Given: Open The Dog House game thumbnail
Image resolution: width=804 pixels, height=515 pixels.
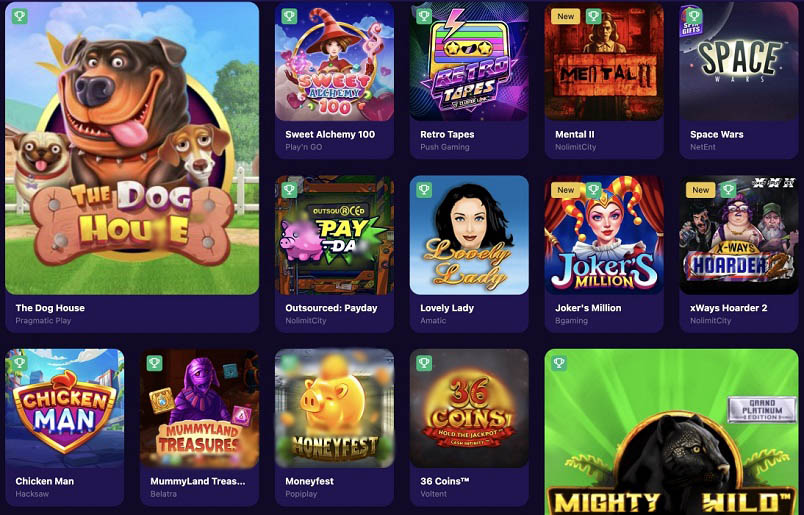Looking at the screenshot, I should (132, 148).
